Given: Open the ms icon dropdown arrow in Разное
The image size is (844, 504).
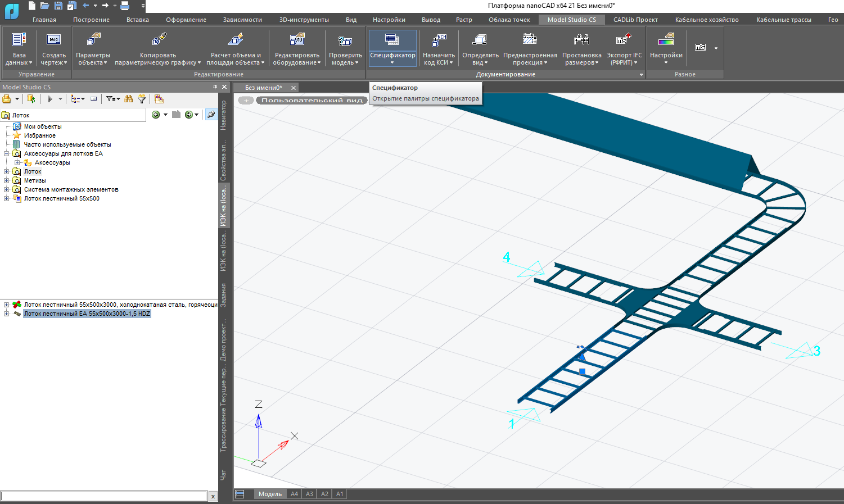Looking at the screenshot, I should click(716, 48).
